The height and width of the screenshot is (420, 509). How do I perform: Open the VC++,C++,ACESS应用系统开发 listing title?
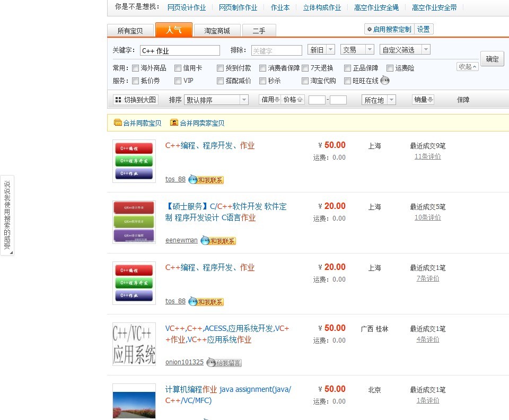(227, 334)
